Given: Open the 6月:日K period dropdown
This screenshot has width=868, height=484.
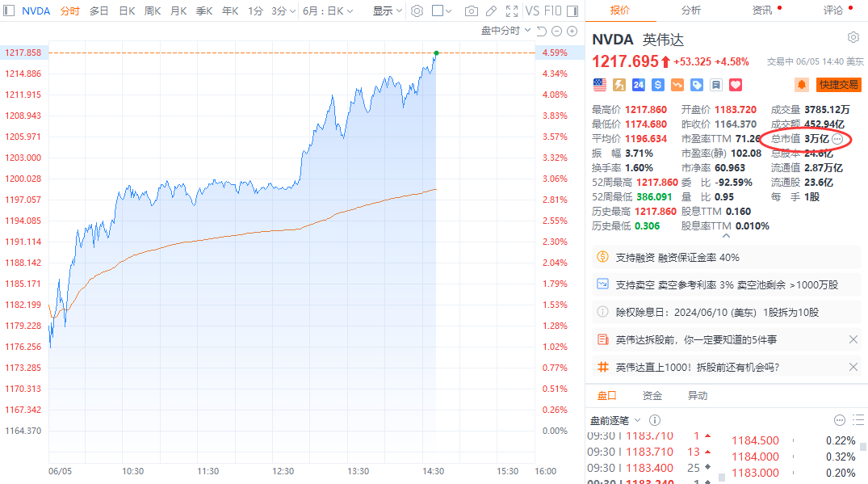Looking at the screenshot, I should pos(328,11).
